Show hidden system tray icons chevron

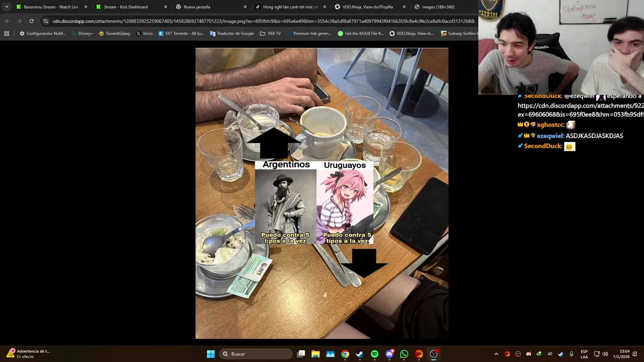(x=496, y=354)
